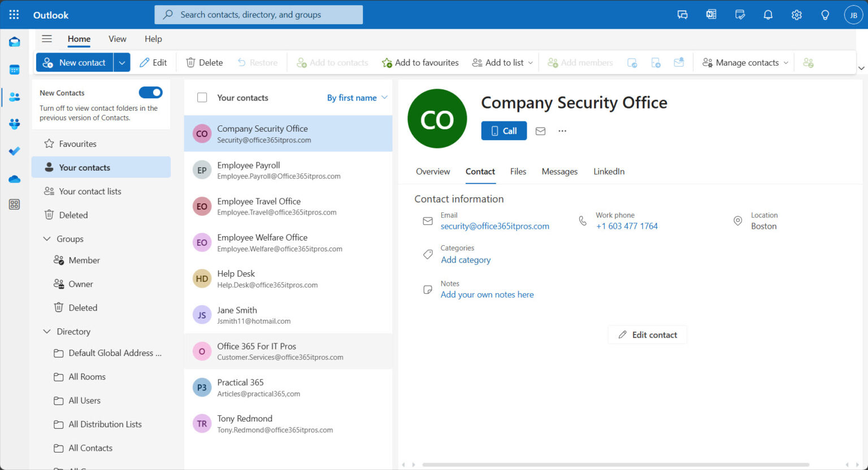Open Settings gear in Outlook header
The height and width of the screenshot is (470, 868).
(796, 15)
